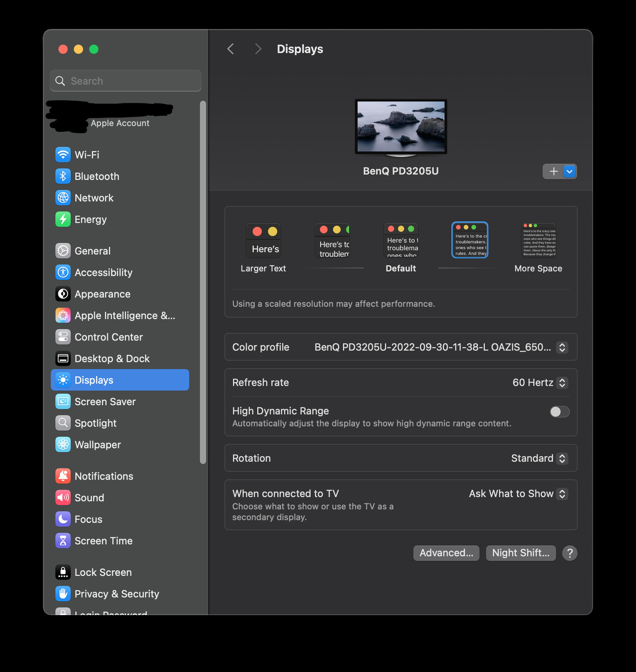The image size is (636, 672).
Task: Select the Notifications bell icon
Action: 63,476
